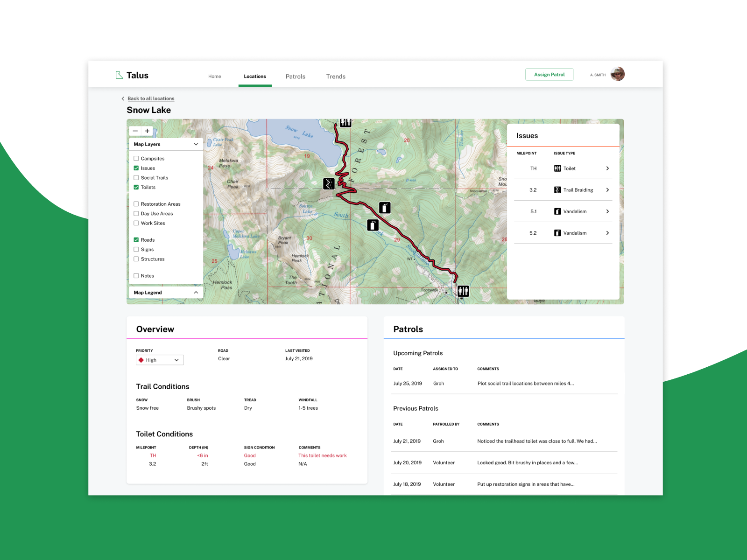This screenshot has height=560, width=747.
Task: Zoom out using the minus map control
Action: coord(135,131)
